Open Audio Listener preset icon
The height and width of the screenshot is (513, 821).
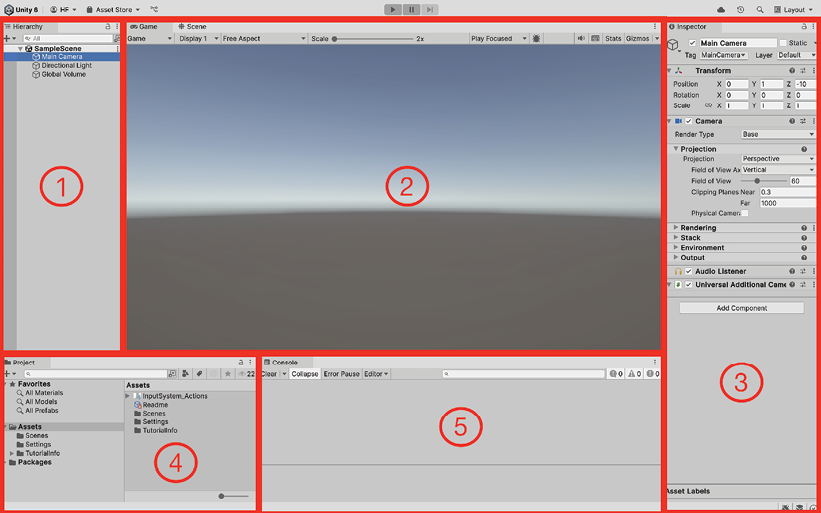coord(803,271)
